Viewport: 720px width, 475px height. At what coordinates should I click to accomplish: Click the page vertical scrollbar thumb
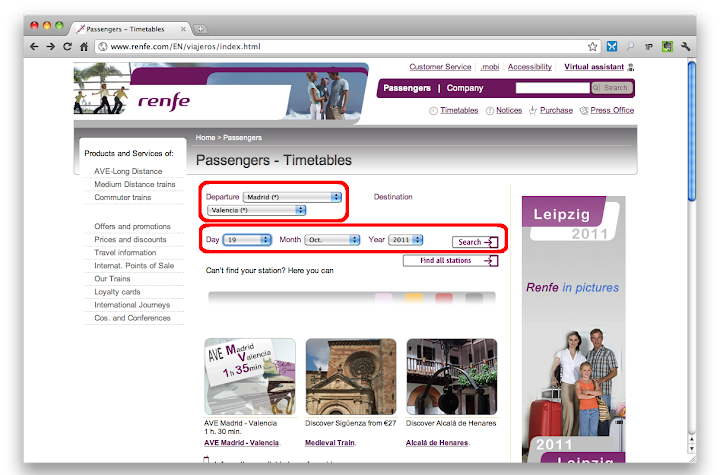pos(692,131)
